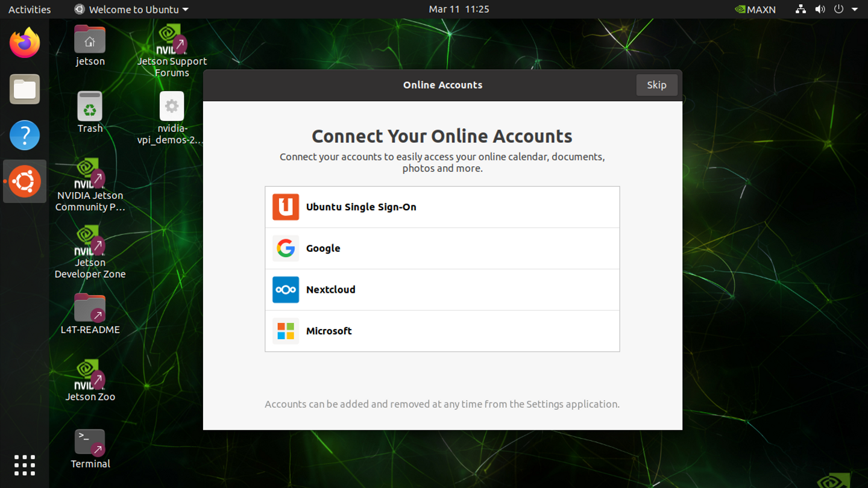Image resolution: width=868 pixels, height=488 pixels.
Task: Open the Files app in dock
Action: 25,90
